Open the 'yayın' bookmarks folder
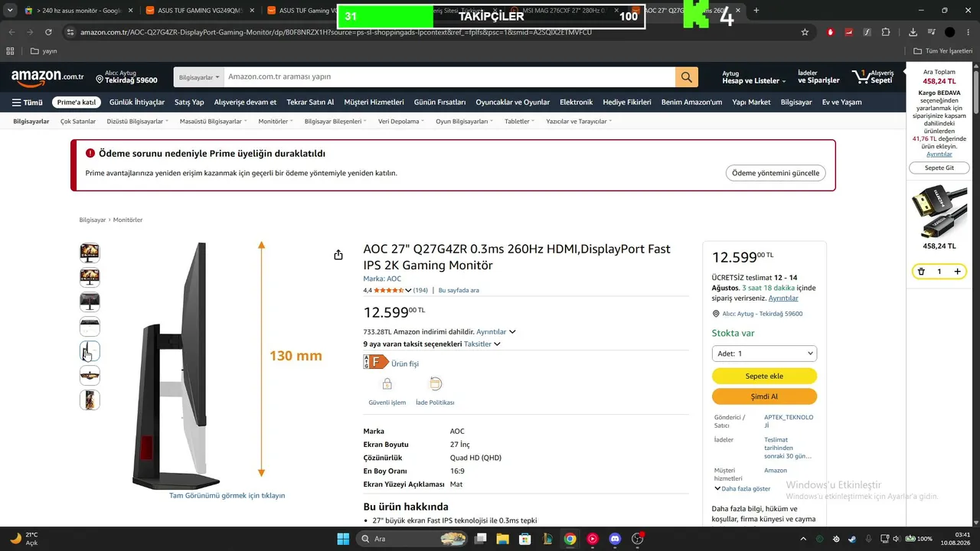980x551 pixels. click(x=44, y=51)
